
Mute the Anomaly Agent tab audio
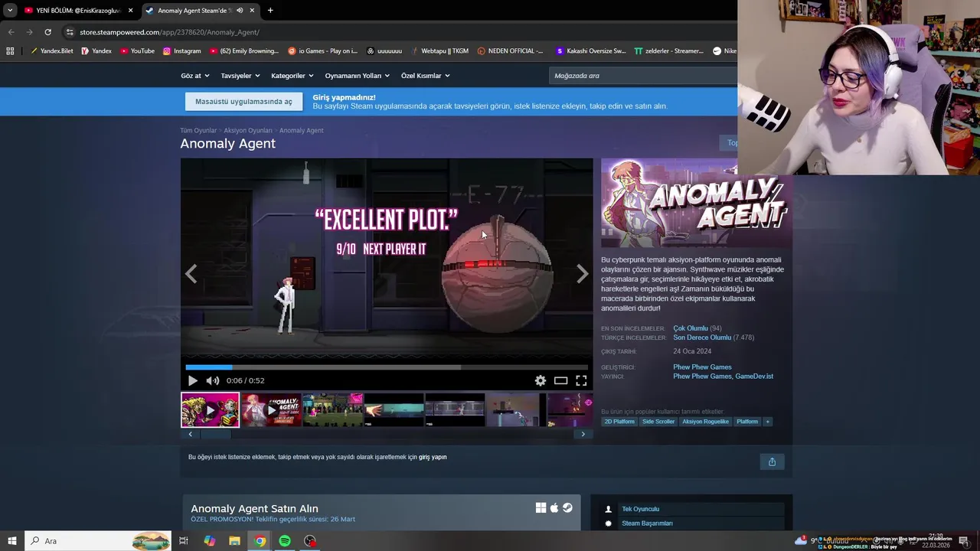pos(240,11)
